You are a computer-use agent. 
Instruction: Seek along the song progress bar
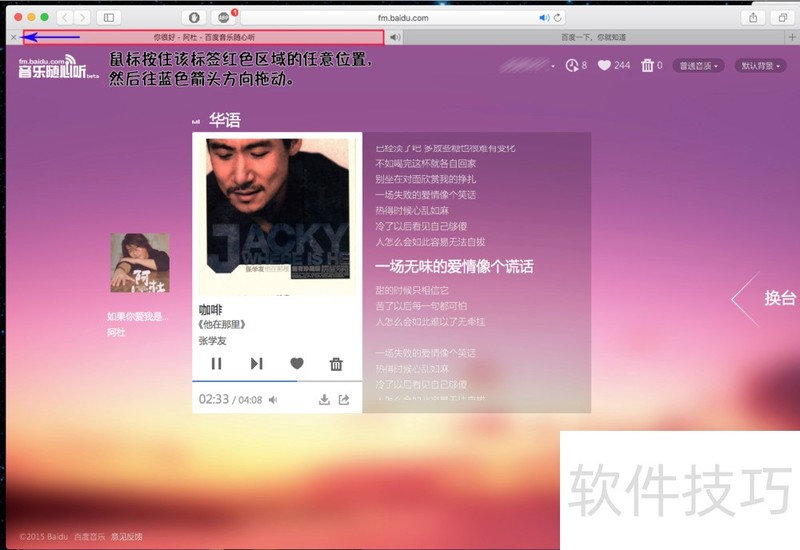click(277, 381)
